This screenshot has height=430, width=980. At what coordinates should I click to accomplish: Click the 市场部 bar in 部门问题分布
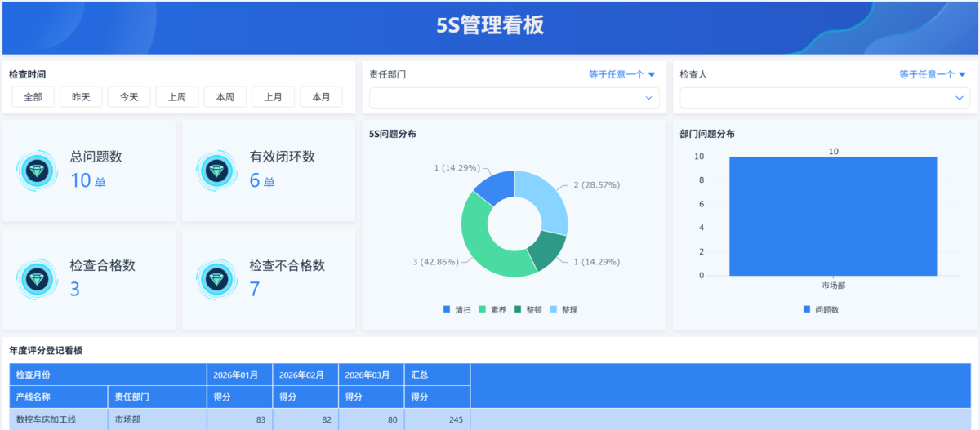(x=833, y=216)
